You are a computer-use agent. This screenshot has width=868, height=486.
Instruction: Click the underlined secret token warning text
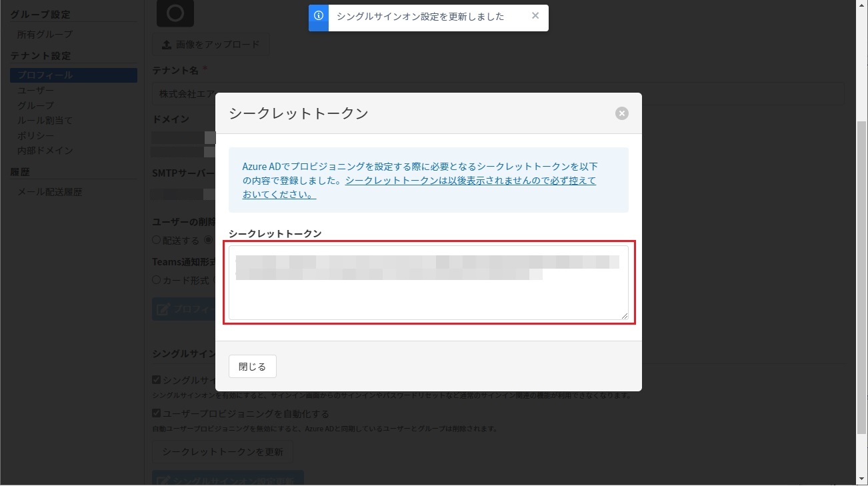pos(470,181)
